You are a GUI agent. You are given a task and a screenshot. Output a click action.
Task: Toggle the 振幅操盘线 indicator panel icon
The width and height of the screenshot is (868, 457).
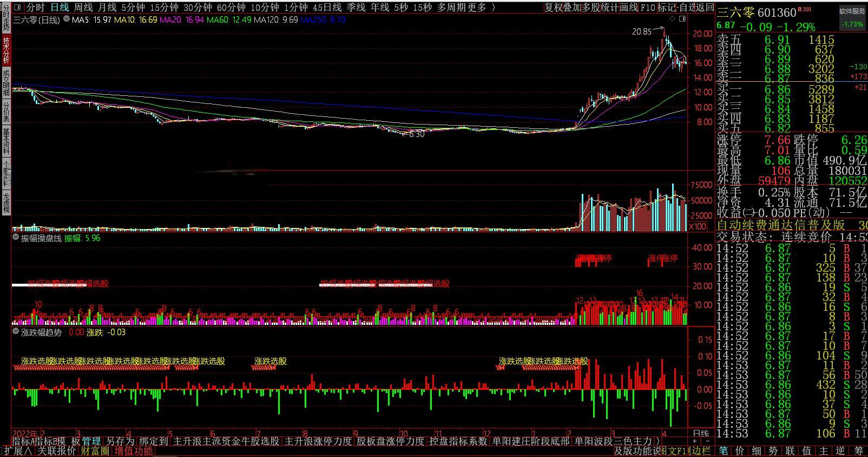point(16,238)
